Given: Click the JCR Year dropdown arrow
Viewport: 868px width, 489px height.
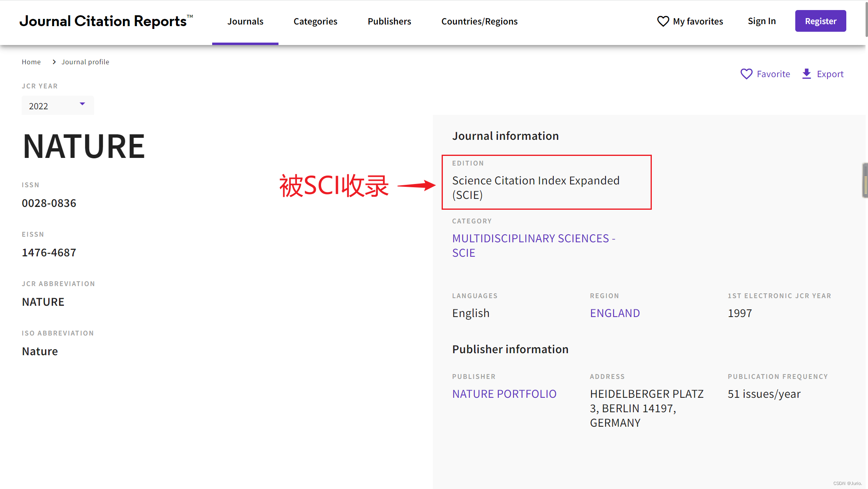Looking at the screenshot, I should click(x=82, y=104).
